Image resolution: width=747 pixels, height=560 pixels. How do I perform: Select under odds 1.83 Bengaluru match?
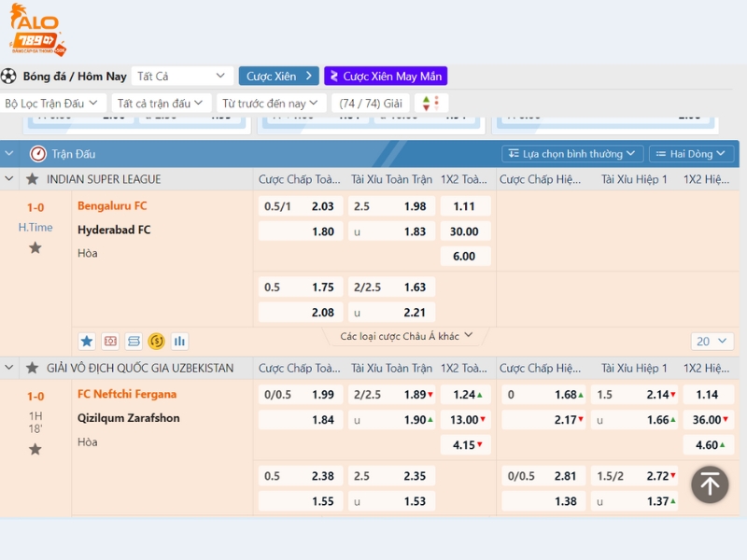pos(391,231)
